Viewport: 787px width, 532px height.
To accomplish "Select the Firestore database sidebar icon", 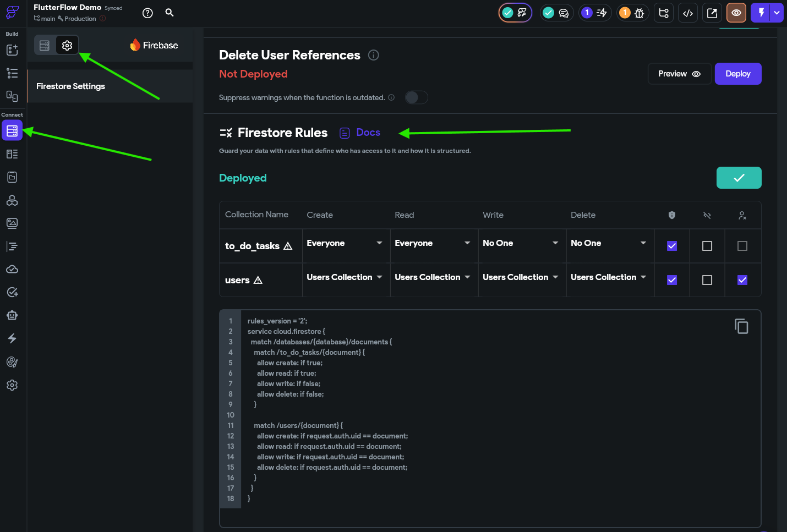I will click(x=12, y=131).
